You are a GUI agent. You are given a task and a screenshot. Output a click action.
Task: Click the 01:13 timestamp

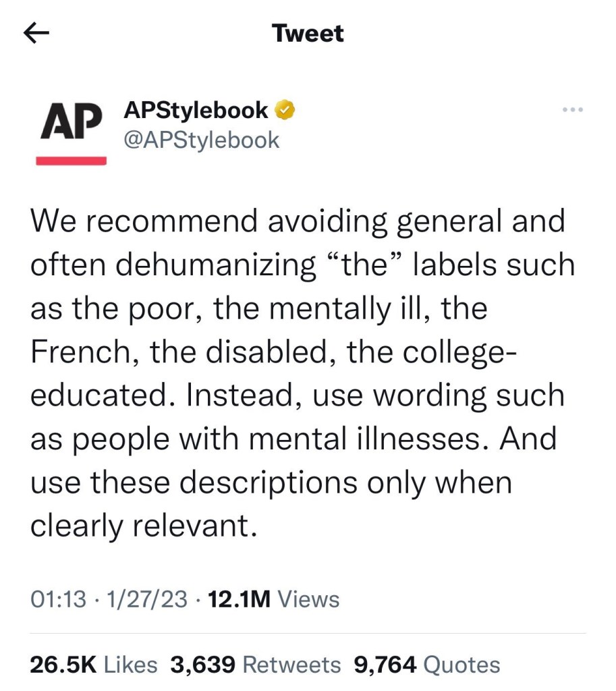[59, 599]
